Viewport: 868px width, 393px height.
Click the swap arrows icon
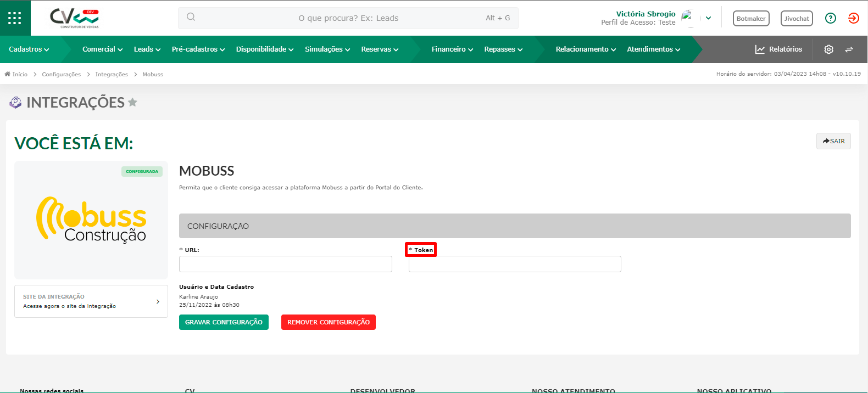tap(849, 49)
